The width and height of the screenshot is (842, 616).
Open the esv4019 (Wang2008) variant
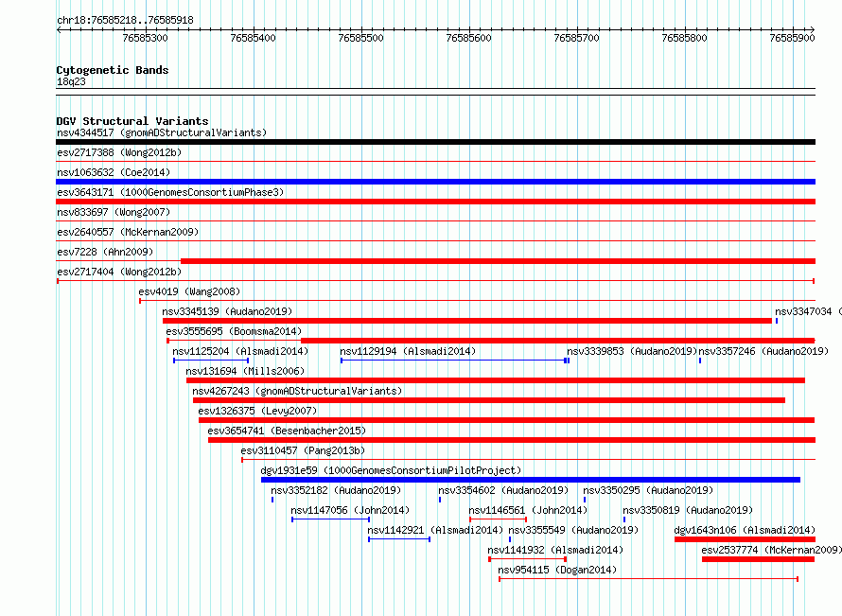coord(189,291)
